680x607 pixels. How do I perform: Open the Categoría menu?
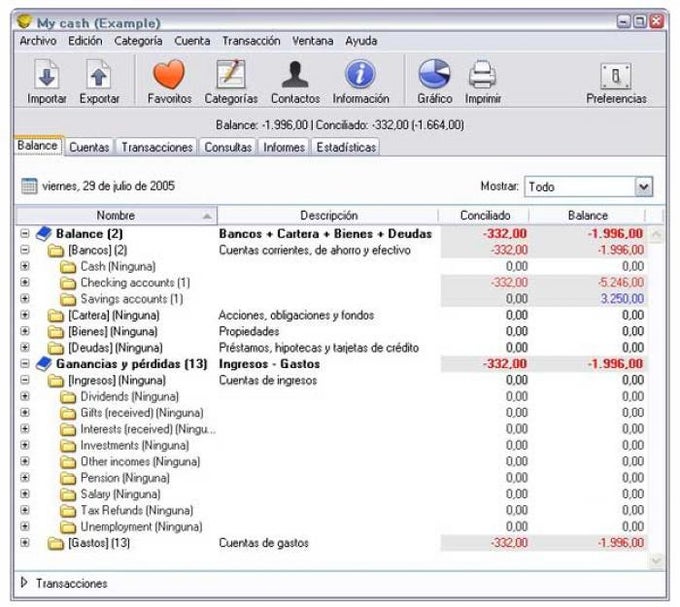click(x=138, y=41)
